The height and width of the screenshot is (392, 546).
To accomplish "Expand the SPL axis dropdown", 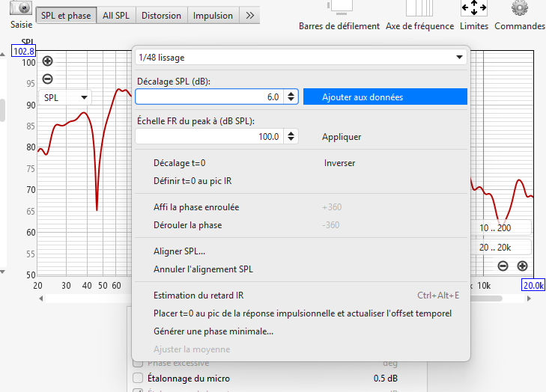I will pyautogui.click(x=66, y=97).
